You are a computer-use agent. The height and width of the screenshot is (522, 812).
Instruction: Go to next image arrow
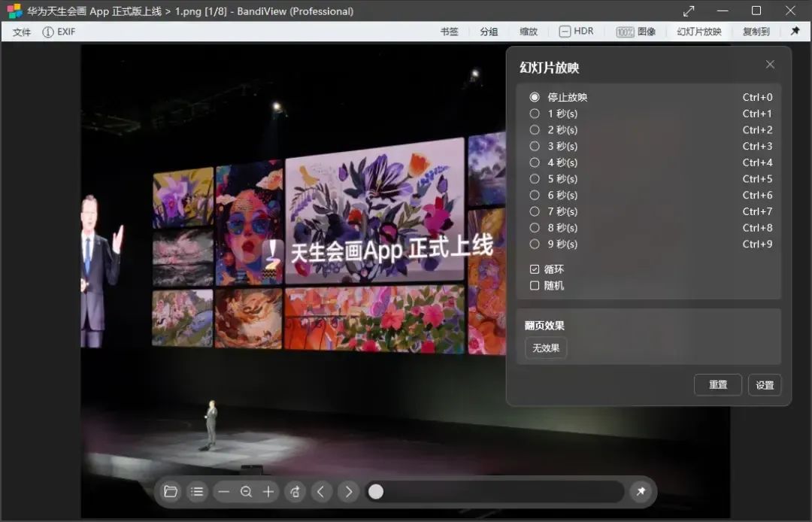(x=349, y=491)
